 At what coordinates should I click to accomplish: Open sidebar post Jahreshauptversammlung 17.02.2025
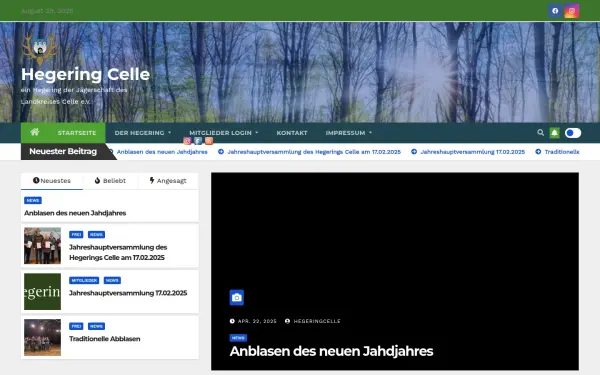click(x=128, y=293)
